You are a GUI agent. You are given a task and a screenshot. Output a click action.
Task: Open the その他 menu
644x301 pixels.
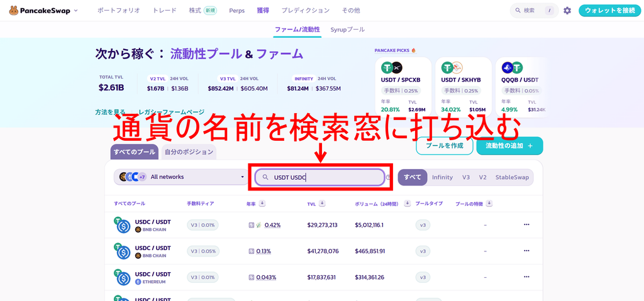pos(351,11)
